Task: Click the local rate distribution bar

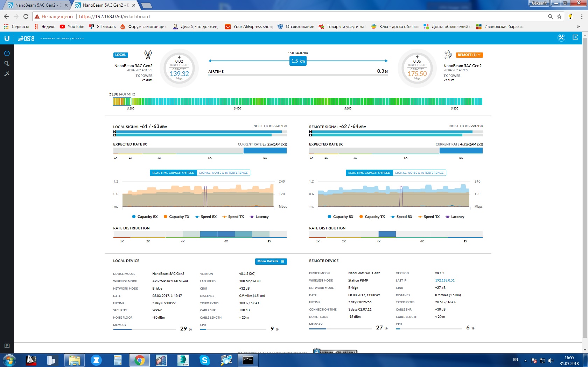Action: click(x=200, y=234)
